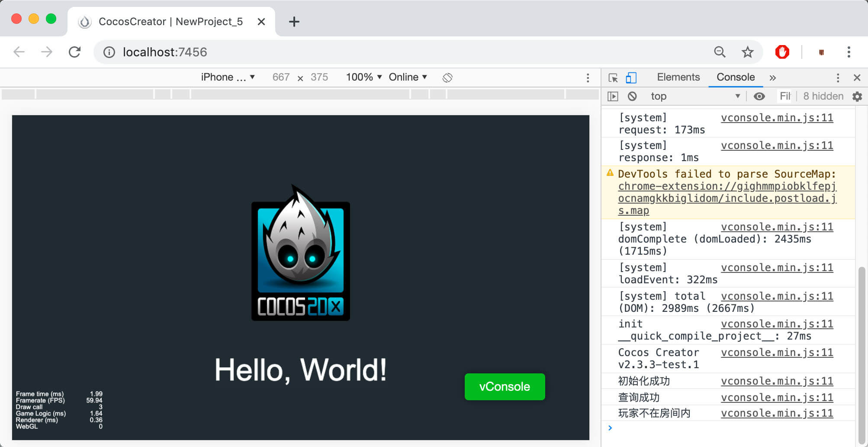Rotate the device orientation
Image resolution: width=868 pixels, height=447 pixels.
[x=447, y=78]
